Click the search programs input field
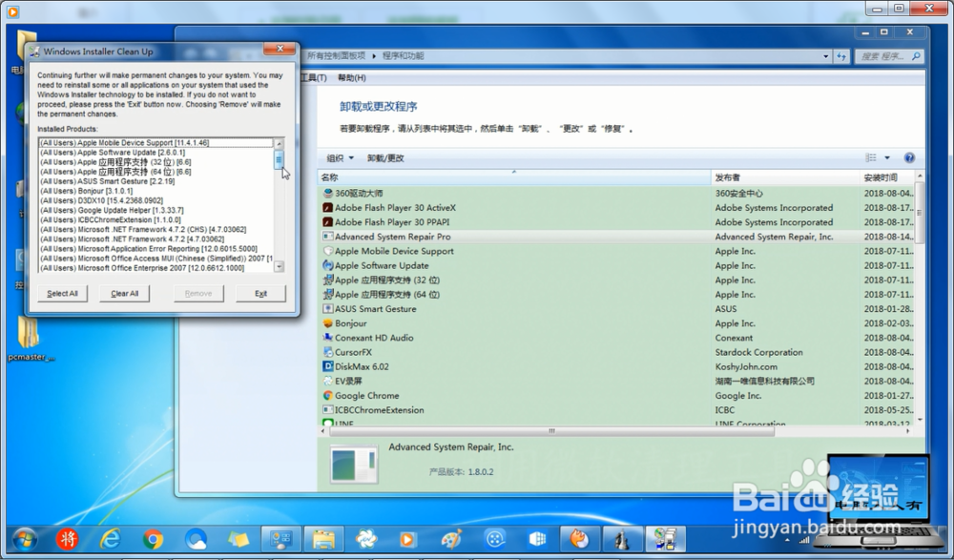Screen dimensions: 954x560 click(890, 56)
